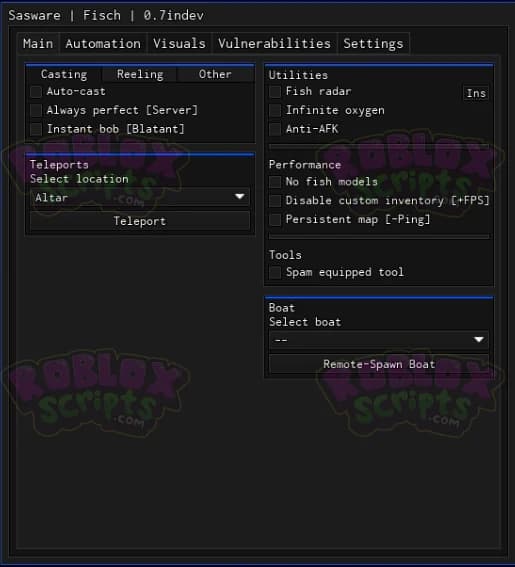Open the Visuals tab
Viewport: 515px width, 567px height.
pos(179,44)
